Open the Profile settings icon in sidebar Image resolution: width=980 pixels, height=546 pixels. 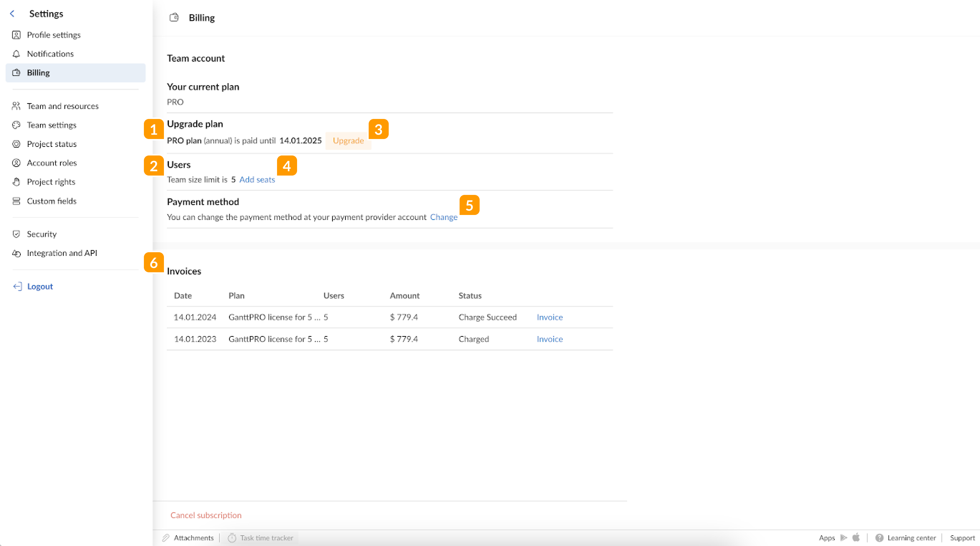[x=16, y=35]
